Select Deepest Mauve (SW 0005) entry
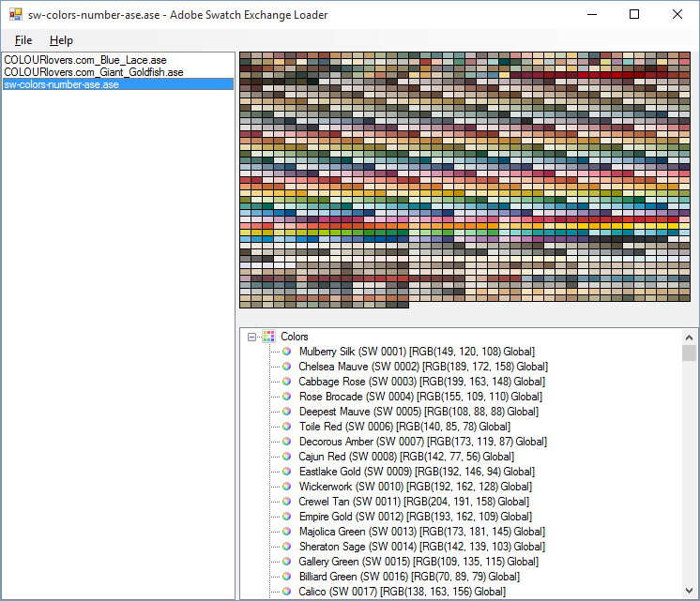700x601 pixels. [418, 412]
